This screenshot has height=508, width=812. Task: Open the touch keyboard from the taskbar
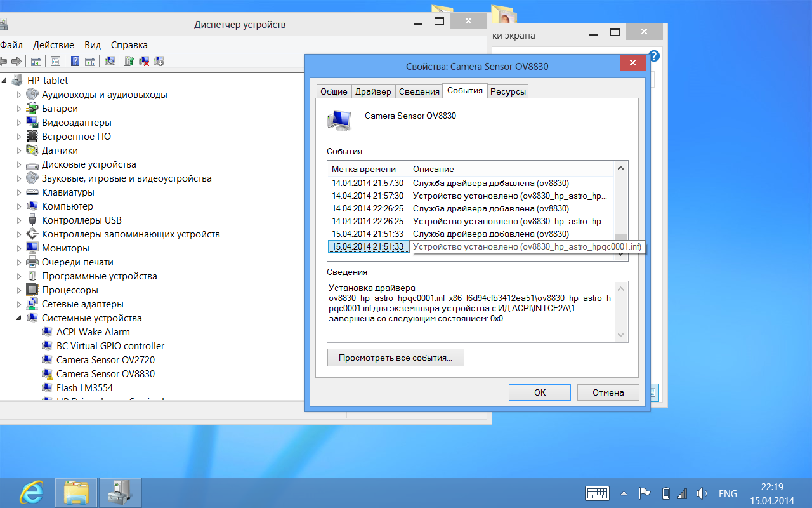597,493
